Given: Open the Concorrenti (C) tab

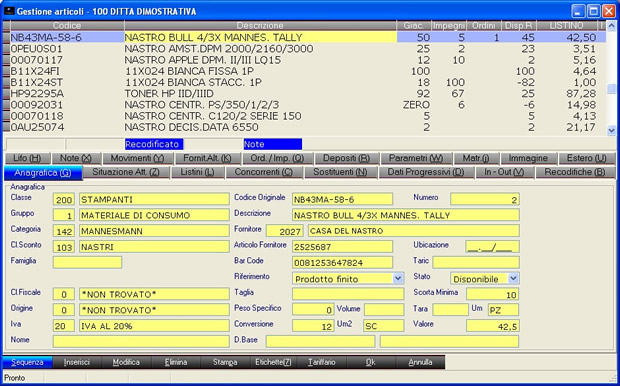Looking at the screenshot, I should (264, 172).
